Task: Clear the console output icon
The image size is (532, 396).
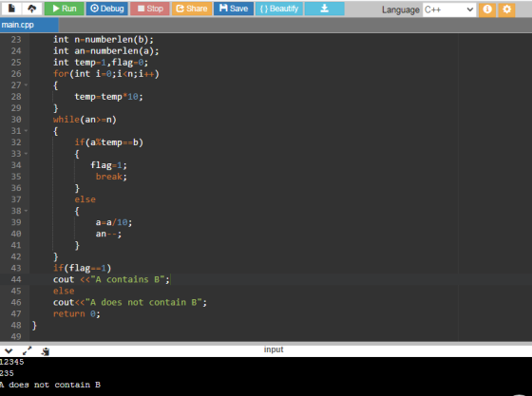Action: click(46, 351)
